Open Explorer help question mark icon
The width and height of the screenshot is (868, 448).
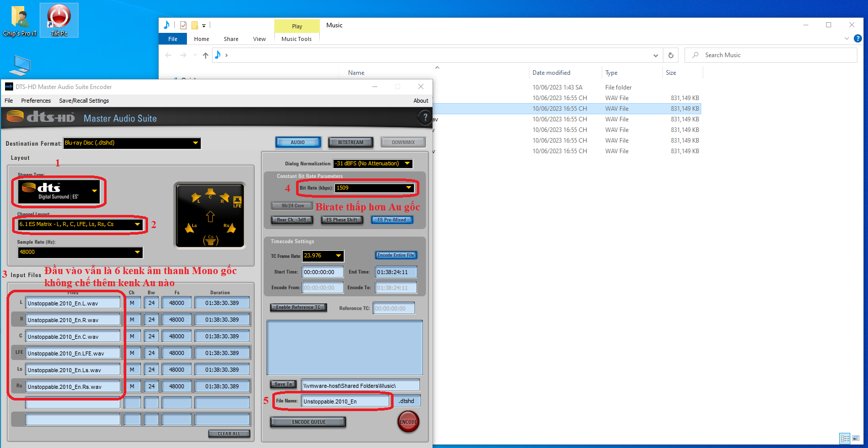[x=857, y=38]
